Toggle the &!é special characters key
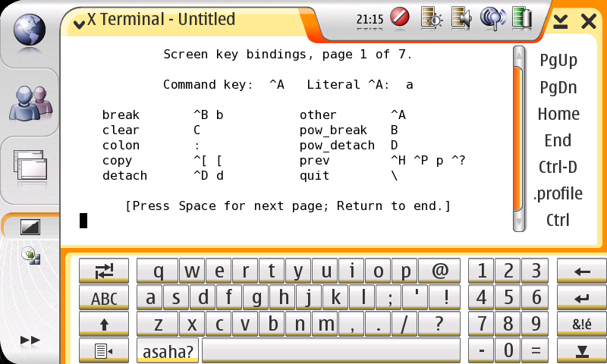The height and width of the screenshot is (364, 607). pyautogui.click(x=582, y=325)
